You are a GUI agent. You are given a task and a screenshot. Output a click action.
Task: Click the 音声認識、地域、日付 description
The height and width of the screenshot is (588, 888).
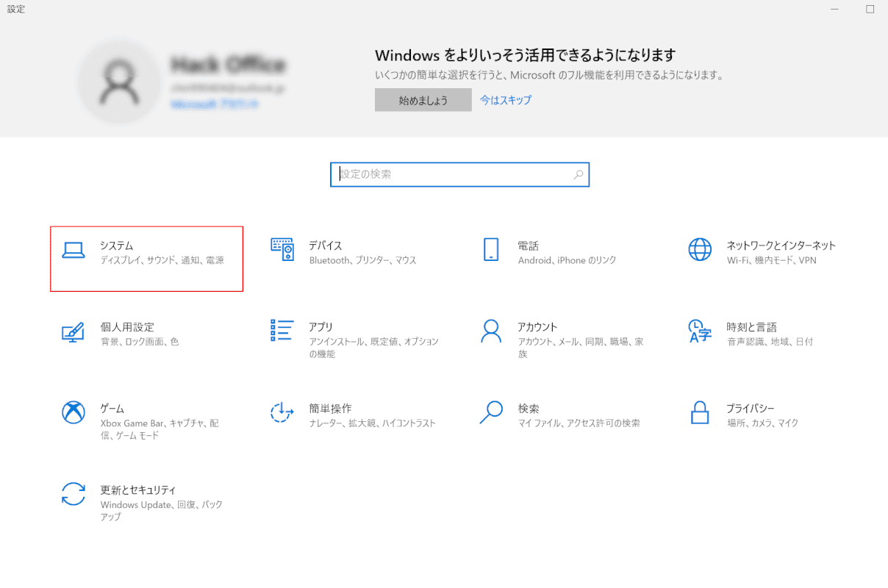pos(770,342)
